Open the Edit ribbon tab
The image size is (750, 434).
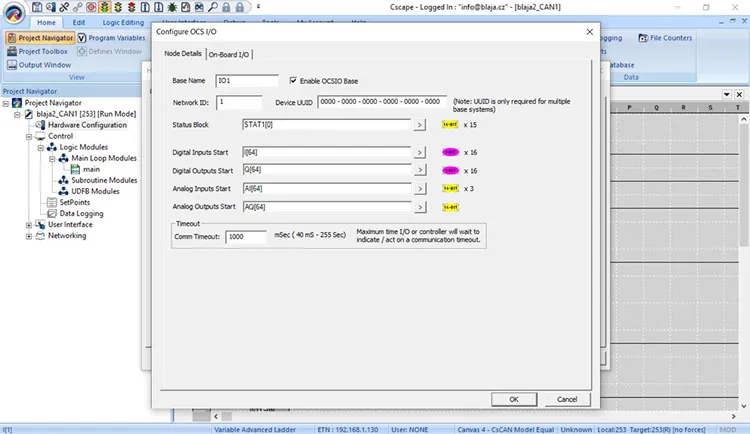pyautogui.click(x=79, y=22)
